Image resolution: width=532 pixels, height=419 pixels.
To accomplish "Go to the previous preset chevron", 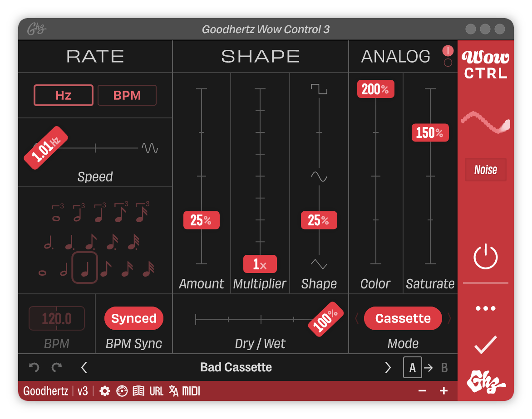I will tap(84, 367).
